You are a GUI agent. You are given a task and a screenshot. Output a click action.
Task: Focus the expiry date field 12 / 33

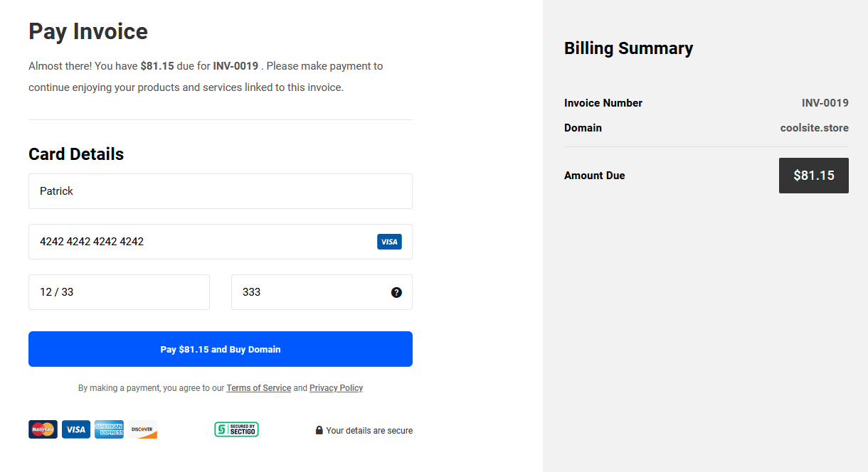[119, 292]
